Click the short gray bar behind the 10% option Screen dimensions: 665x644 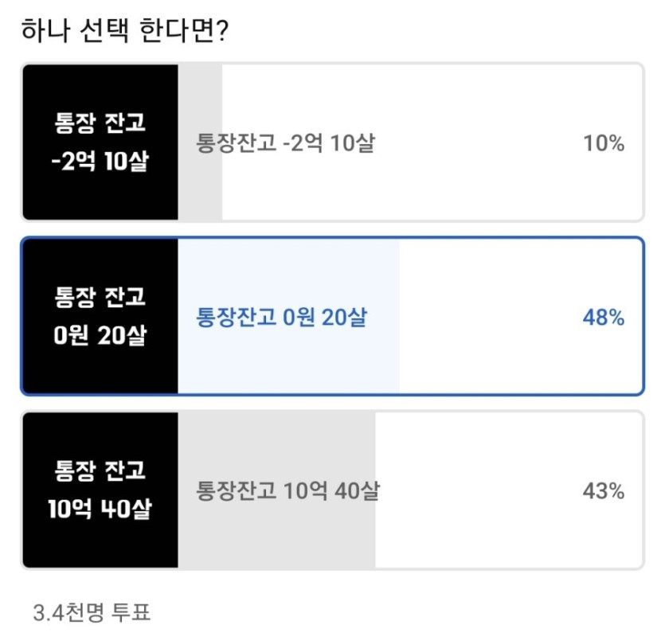click(201, 191)
